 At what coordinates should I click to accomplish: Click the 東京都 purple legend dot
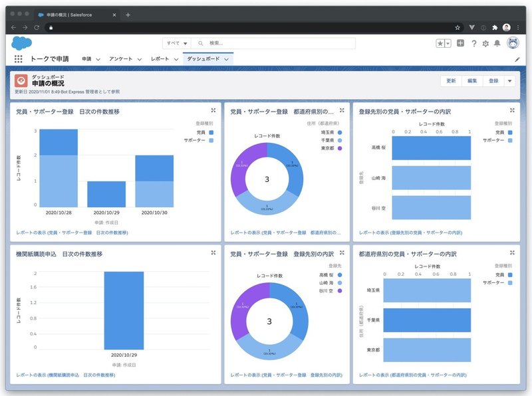tap(340, 148)
